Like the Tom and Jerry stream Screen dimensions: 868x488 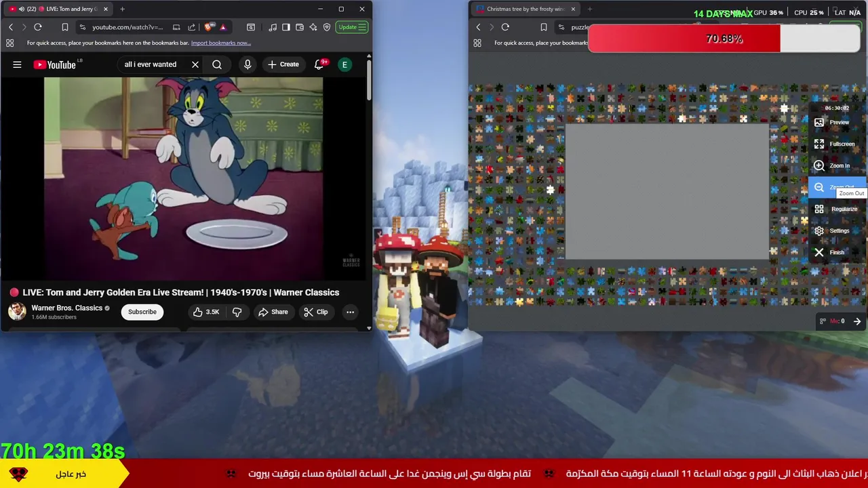[206, 312]
